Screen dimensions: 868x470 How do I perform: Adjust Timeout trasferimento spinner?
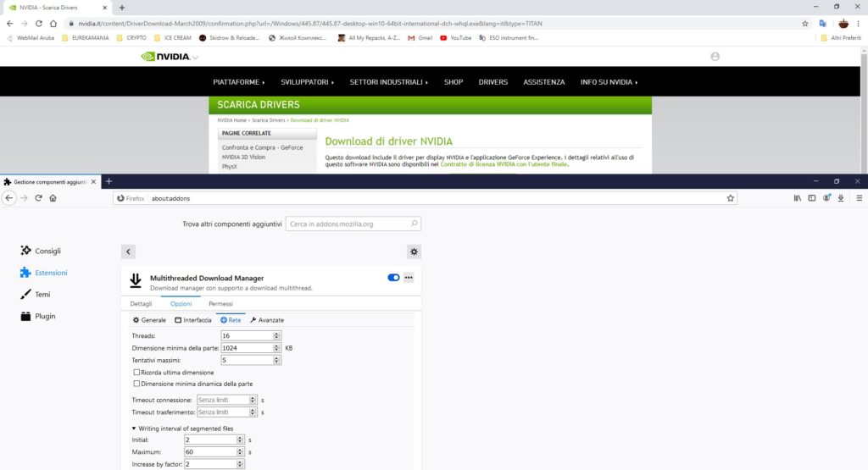(253, 412)
